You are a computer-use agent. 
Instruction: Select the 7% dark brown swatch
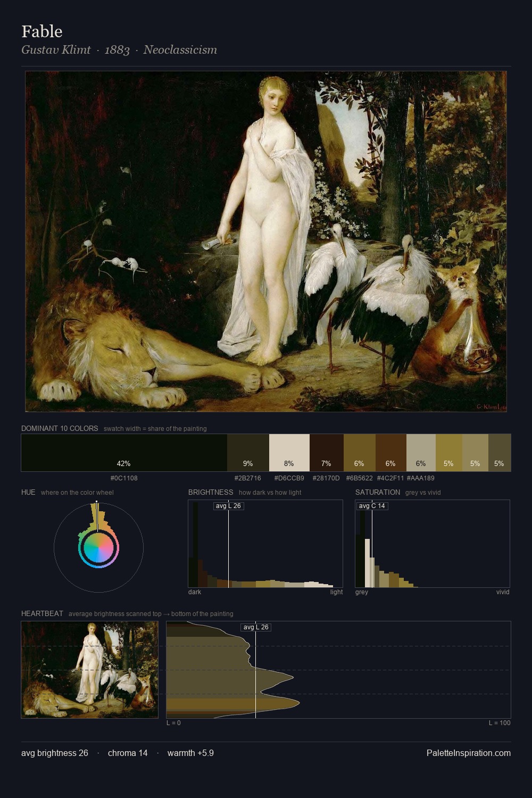tap(326, 453)
